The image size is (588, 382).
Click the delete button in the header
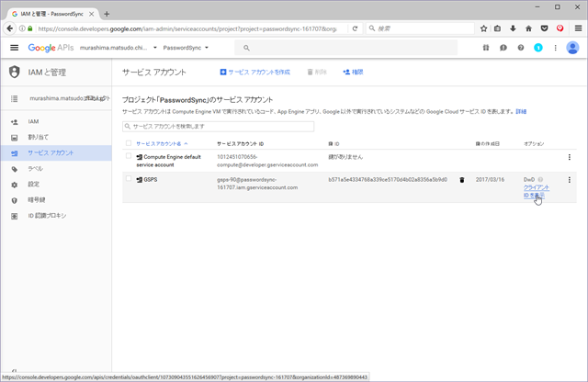click(317, 72)
